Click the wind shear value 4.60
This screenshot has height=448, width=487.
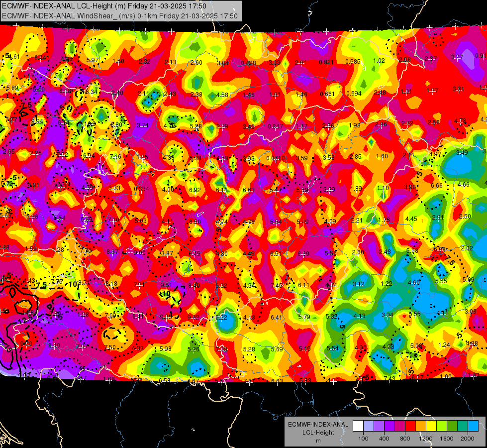414,283
